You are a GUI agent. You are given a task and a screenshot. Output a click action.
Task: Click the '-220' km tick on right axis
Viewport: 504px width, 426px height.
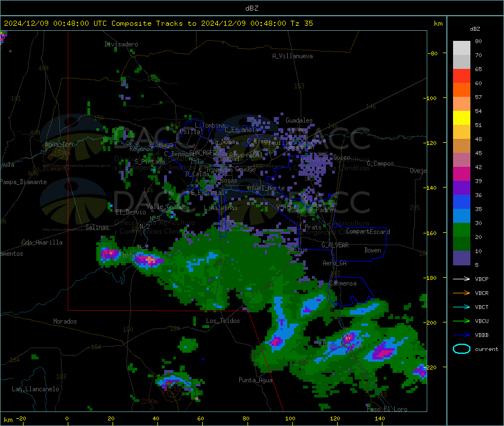430,367
